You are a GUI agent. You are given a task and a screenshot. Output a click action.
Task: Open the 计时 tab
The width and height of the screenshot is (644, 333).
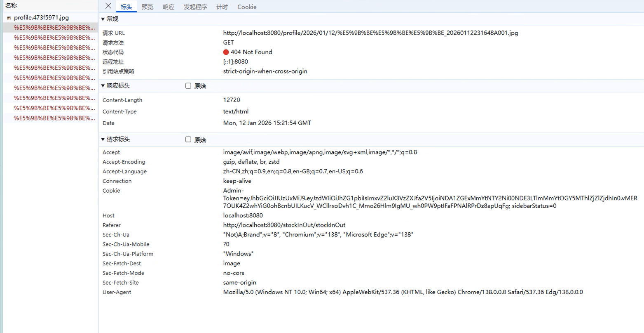[x=222, y=7]
